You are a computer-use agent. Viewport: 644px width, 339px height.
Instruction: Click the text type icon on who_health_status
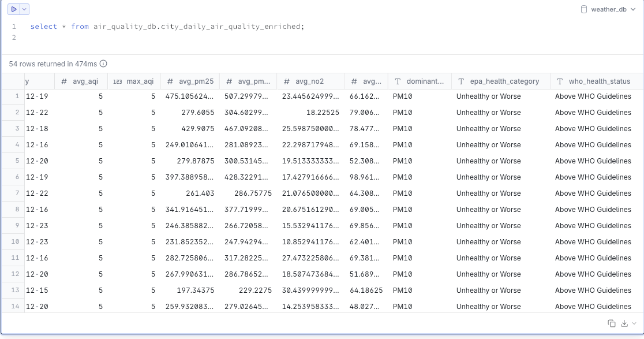click(x=559, y=81)
